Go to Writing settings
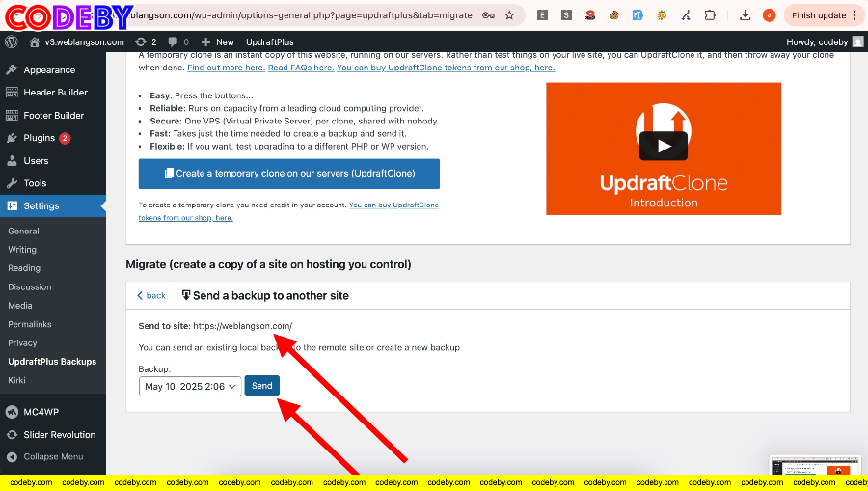Viewport: 868px width, 491px height. tap(22, 250)
